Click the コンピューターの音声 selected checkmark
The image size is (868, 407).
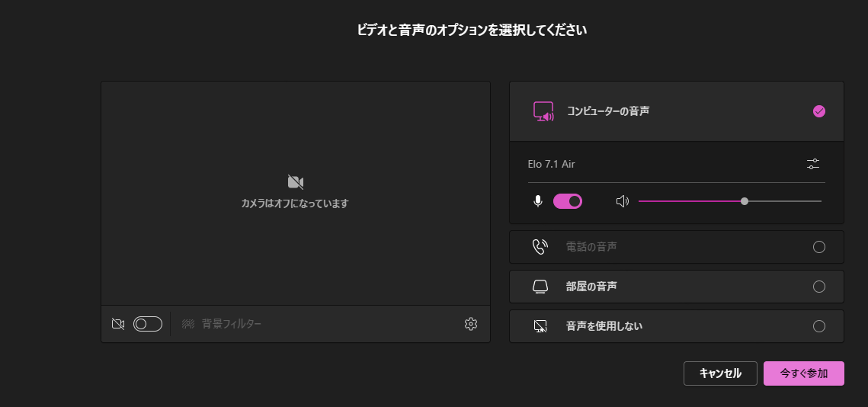click(819, 111)
